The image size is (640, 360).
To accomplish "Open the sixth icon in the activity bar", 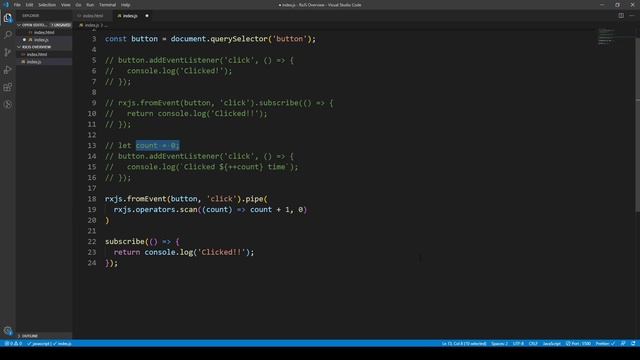I will coord(8,105).
